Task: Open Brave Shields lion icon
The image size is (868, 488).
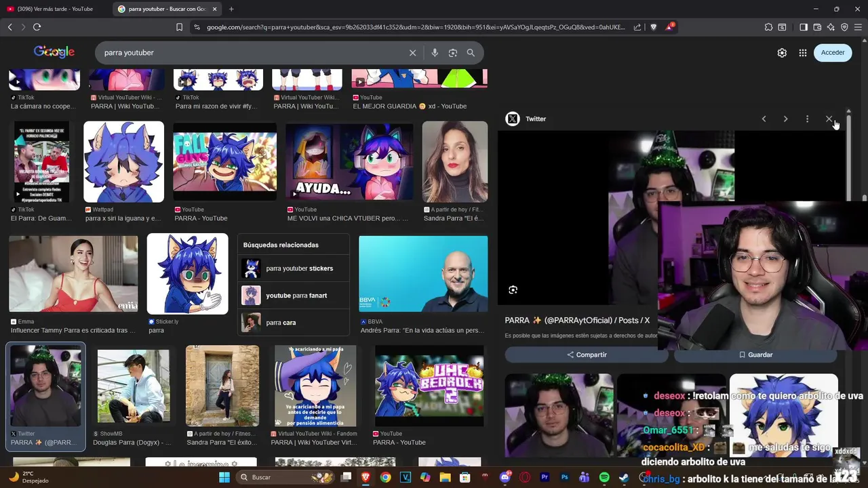Action: [x=654, y=27]
